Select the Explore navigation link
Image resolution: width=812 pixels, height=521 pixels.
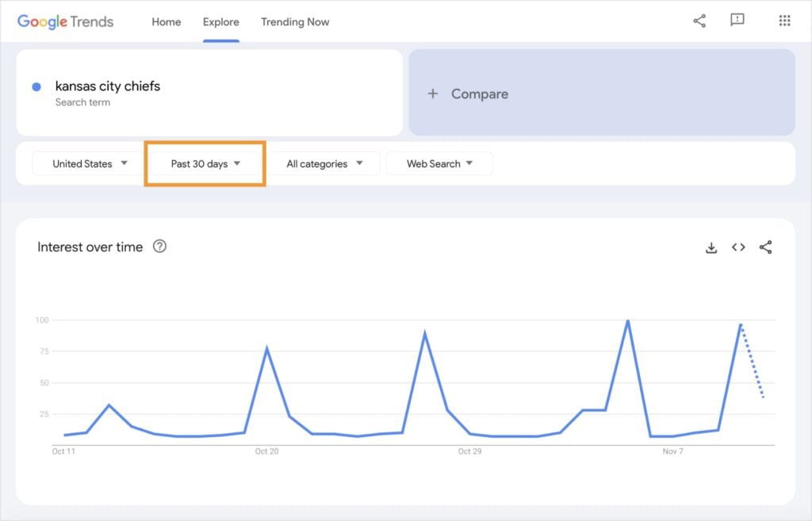pos(220,22)
